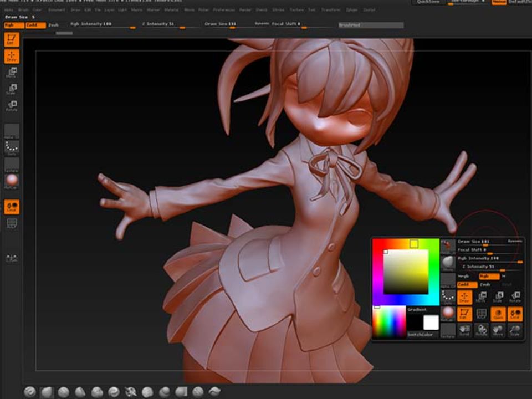The image size is (532, 399).
Task: Click Dynamic in the popup panel
Action: (x=515, y=241)
